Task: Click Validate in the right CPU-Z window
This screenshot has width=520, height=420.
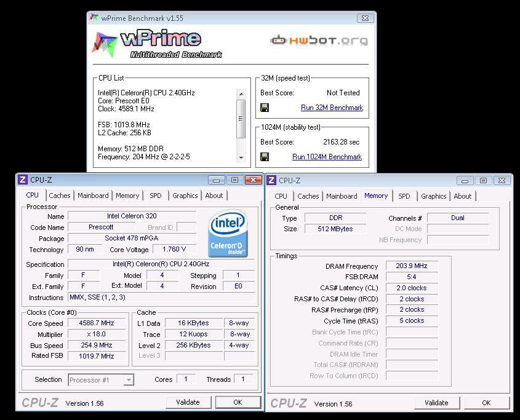Action: [437, 403]
